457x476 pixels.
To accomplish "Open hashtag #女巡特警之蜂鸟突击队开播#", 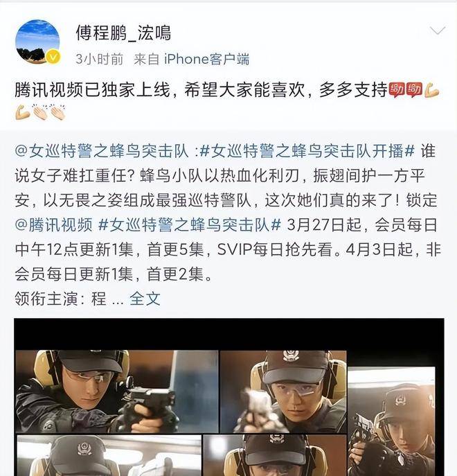I will pyautogui.click(x=307, y=151).
